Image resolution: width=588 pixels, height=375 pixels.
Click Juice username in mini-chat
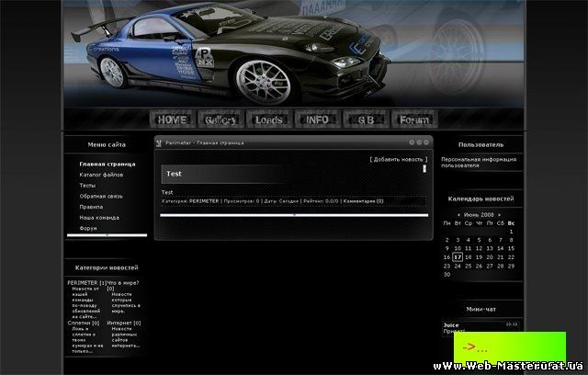coord(451,325)
